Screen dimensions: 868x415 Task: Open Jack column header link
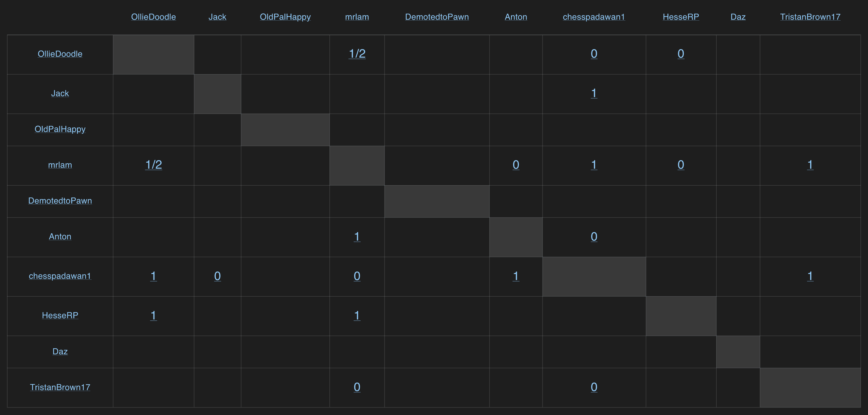[x=217, y=17]
